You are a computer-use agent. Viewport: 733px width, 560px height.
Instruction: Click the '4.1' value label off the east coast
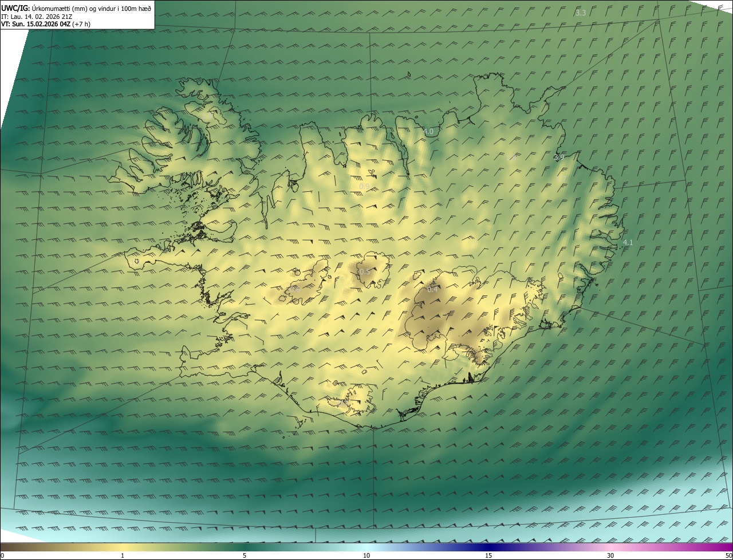click(x=628, y=242)
